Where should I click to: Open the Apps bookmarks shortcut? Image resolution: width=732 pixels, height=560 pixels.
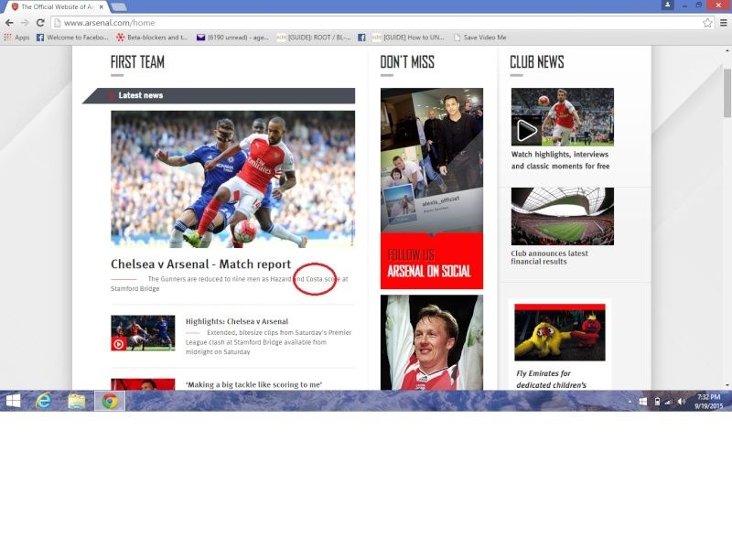16,38
